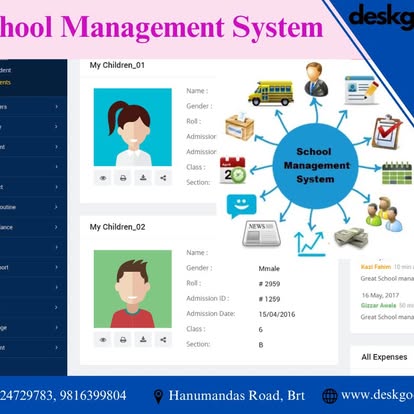Click the businessman user icon
This screenshot has width=414, height=414.
pyautogui.click(x=315, y=79)
